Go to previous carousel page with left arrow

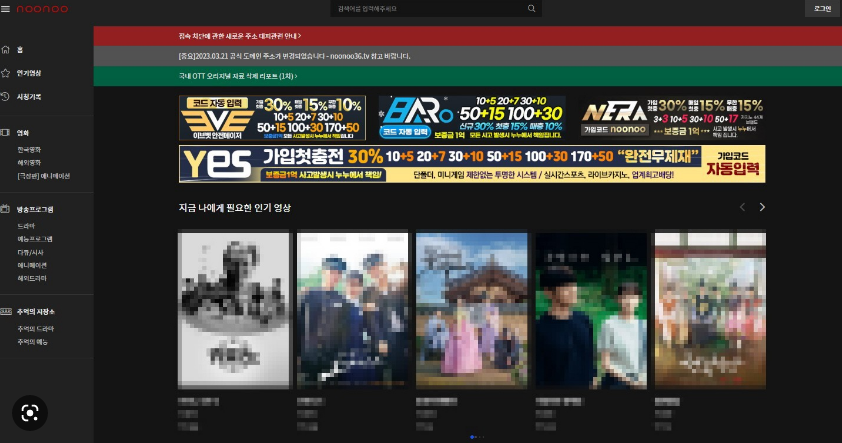743,207
